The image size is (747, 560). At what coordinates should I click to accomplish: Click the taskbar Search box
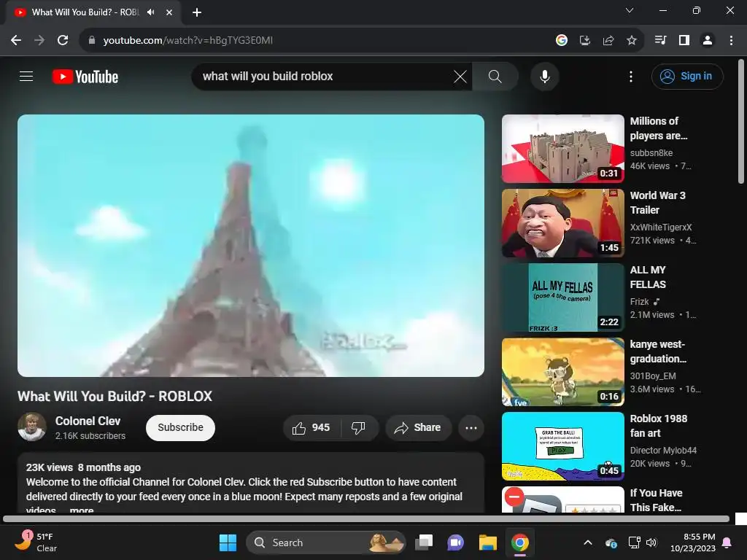325,542
